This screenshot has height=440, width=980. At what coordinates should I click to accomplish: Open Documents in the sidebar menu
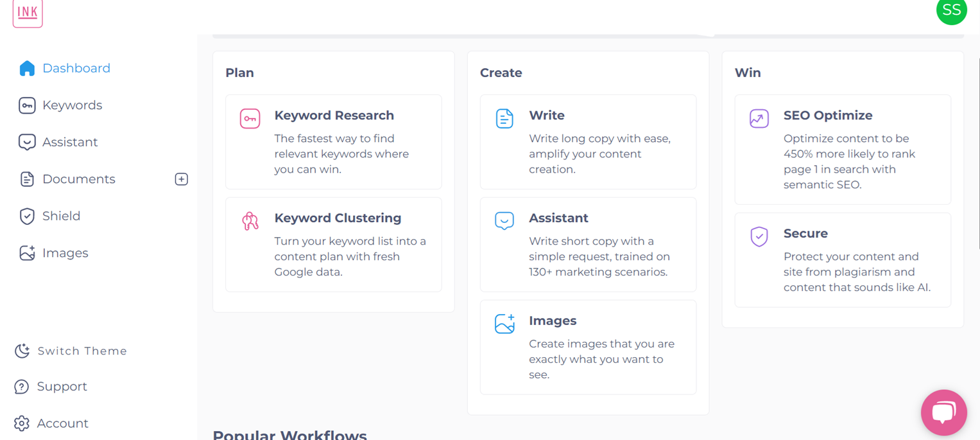(78, 179)
